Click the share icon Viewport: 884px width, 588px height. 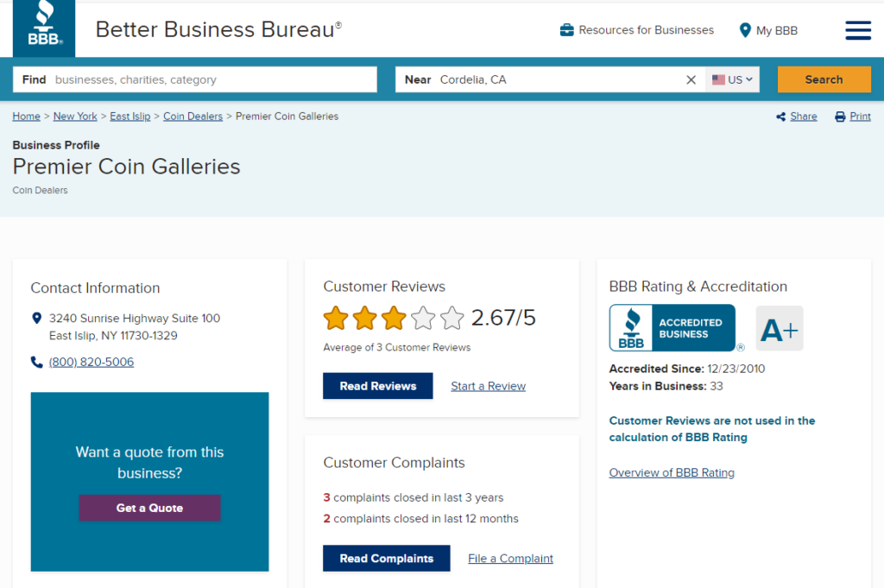point(780,117)
